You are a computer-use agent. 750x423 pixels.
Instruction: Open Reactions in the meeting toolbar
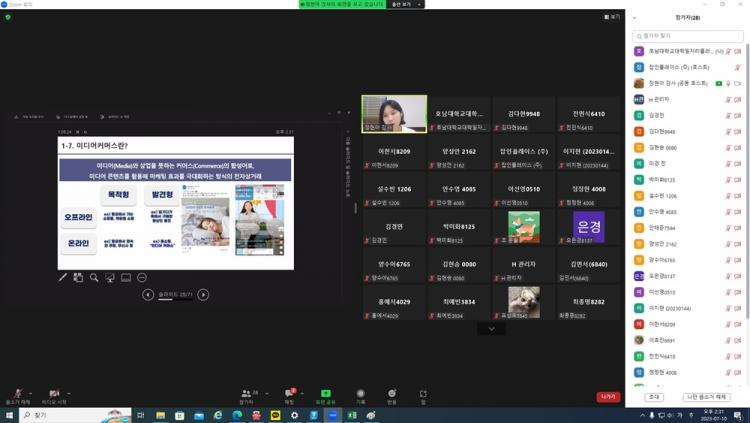(x=392, y=393)
